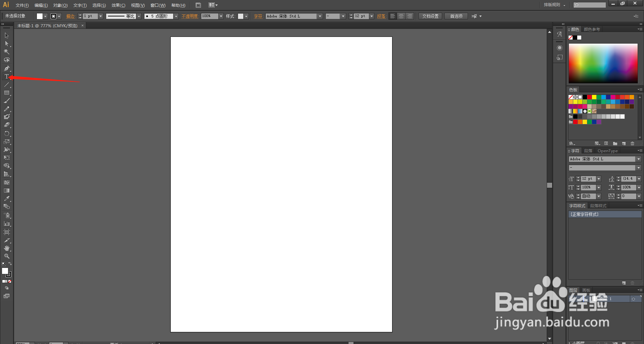
Task: Open the Adobe 宋体 Std L font dropdown
Action: (x=320, y=16)
